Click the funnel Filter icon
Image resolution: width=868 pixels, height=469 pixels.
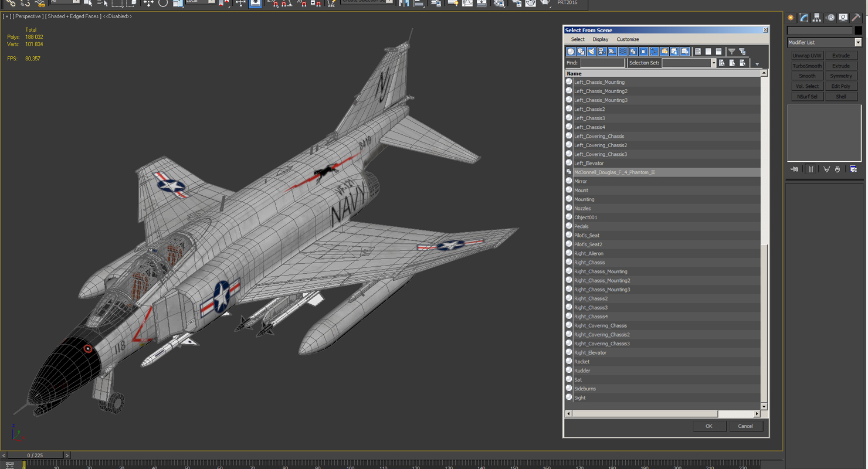click(731, 52)
